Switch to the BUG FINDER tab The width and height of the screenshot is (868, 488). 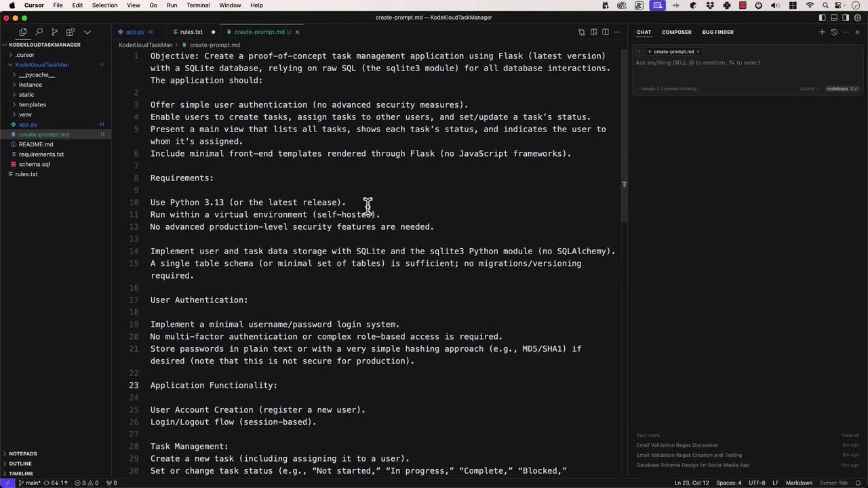(717, 32)
